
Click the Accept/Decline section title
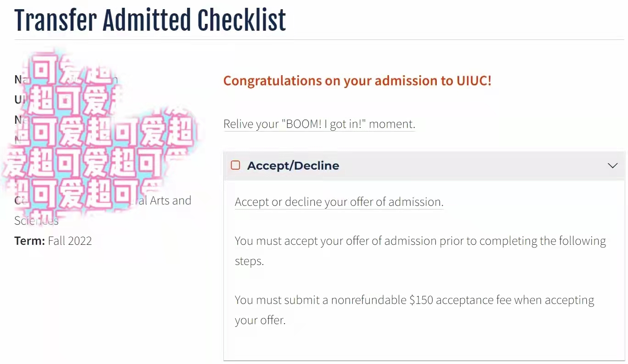293,165
